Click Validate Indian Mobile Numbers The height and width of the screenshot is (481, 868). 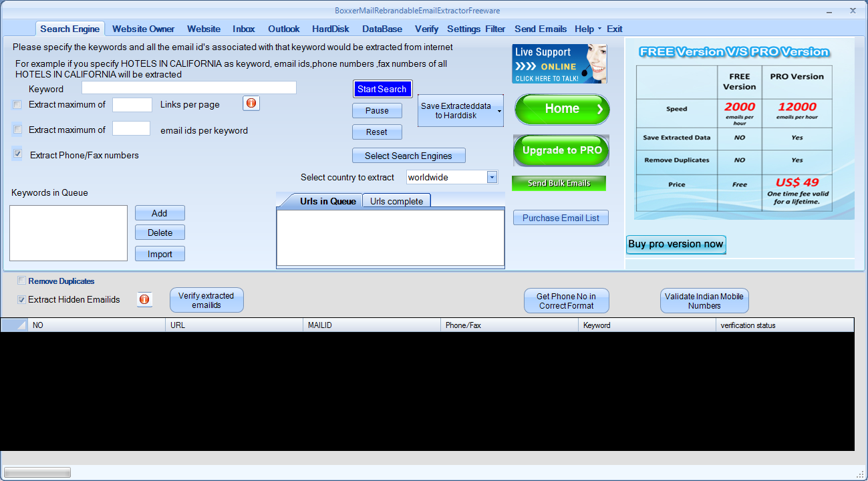coord(704,300)
